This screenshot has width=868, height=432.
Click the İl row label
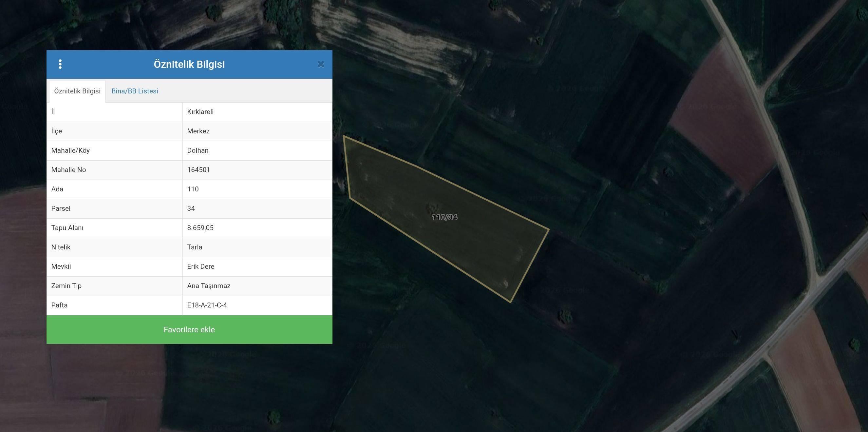point(53,112)
